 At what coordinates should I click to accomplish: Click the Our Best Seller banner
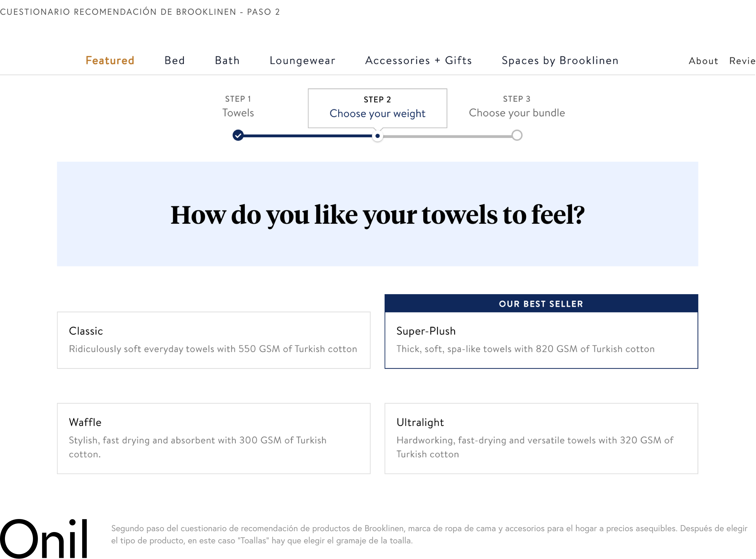tap(541, 303)
